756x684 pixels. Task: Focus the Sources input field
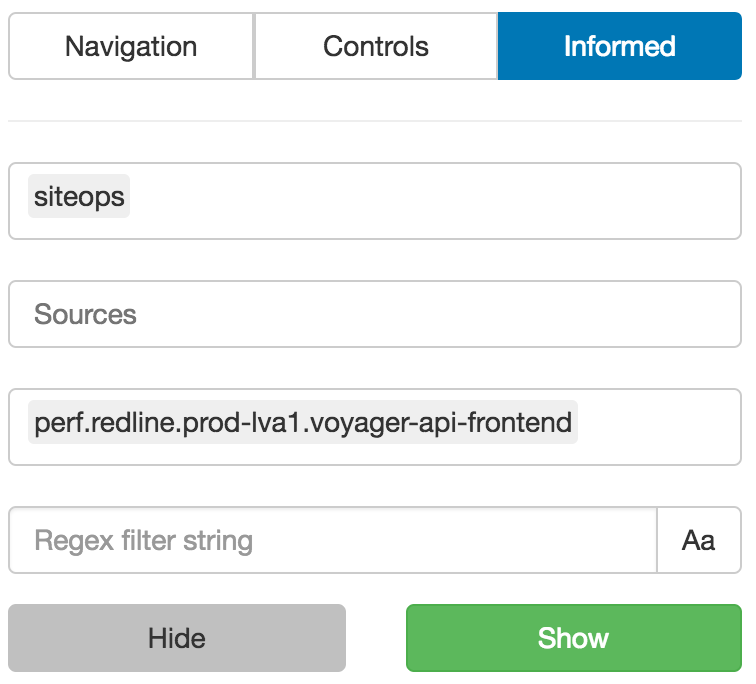[x=375, y=314]
